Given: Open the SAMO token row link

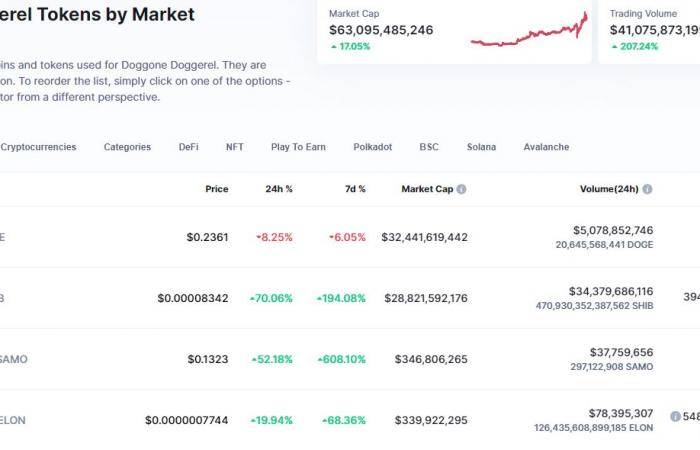Looking at the screenshot, I should (13, 359).
